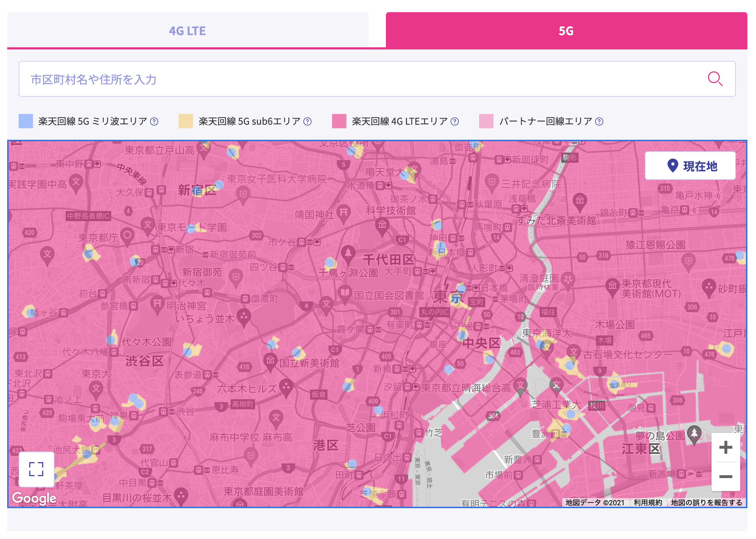Click the 現在地 current location button

click(690, 166)
